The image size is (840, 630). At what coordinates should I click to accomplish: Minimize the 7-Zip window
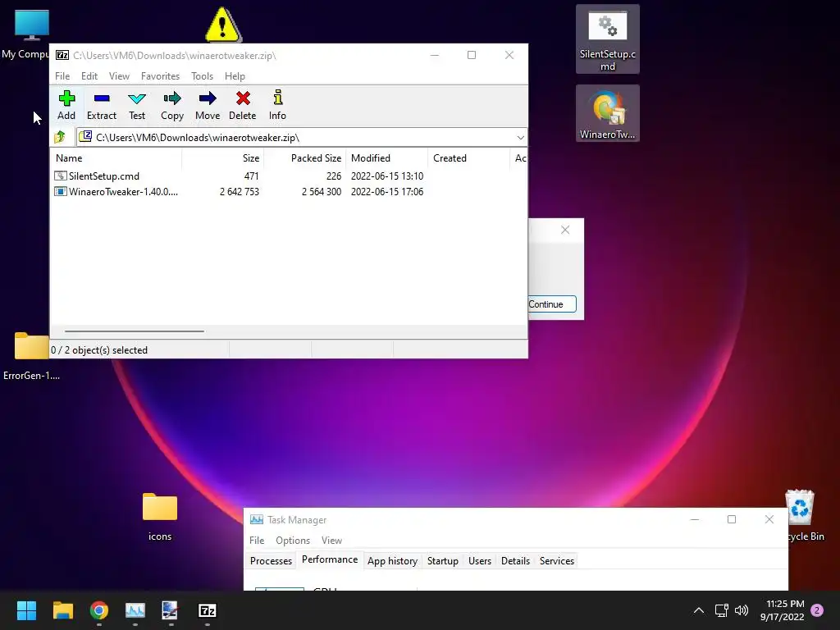click(435, 55)
